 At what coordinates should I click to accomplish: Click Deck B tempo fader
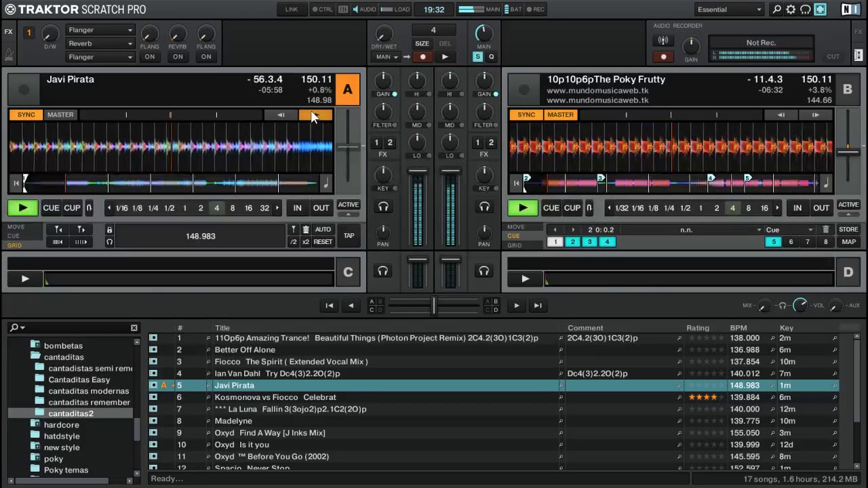tap(848, 151)
